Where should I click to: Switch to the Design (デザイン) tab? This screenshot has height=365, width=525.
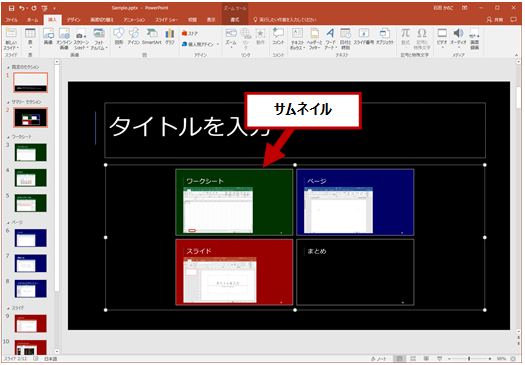coord(73,20)
